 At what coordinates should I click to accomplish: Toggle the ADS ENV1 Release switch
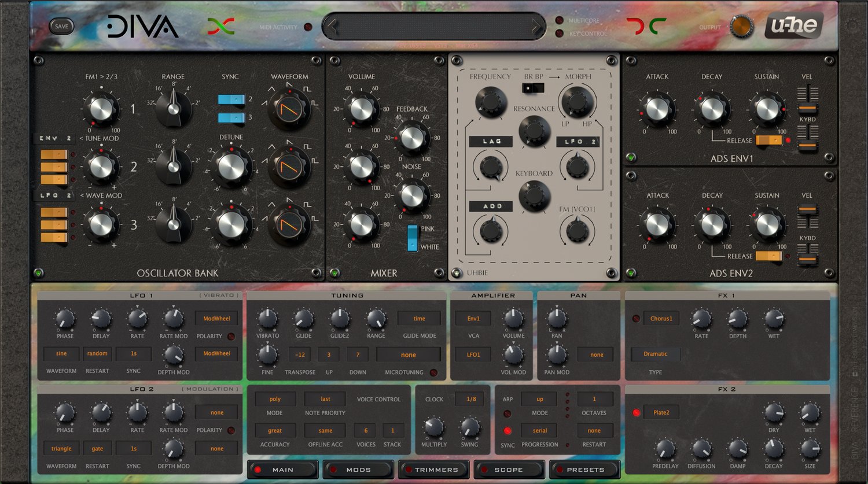click(x=769, y=140)
